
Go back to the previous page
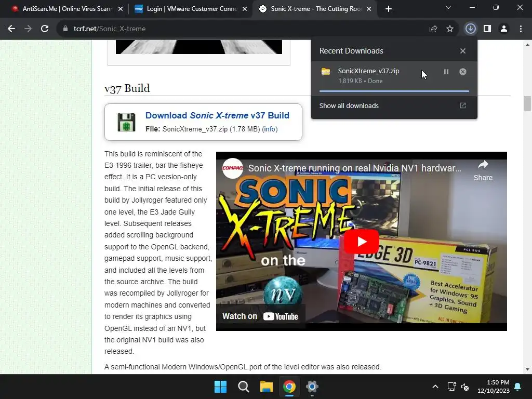tap(11, 29)
